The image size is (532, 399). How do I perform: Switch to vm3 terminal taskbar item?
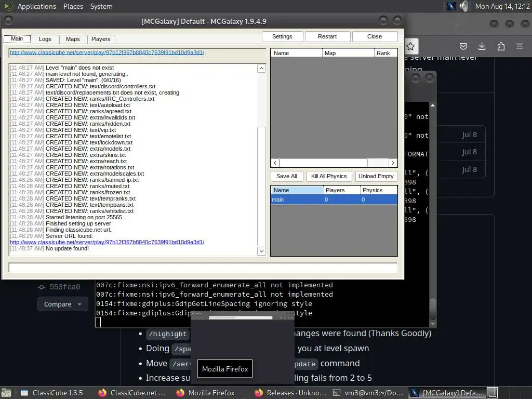tap(368, 393)
